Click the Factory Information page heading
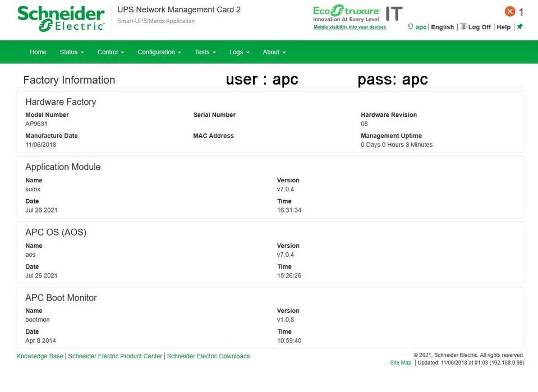The image size is (538, 392). point(69,80)
